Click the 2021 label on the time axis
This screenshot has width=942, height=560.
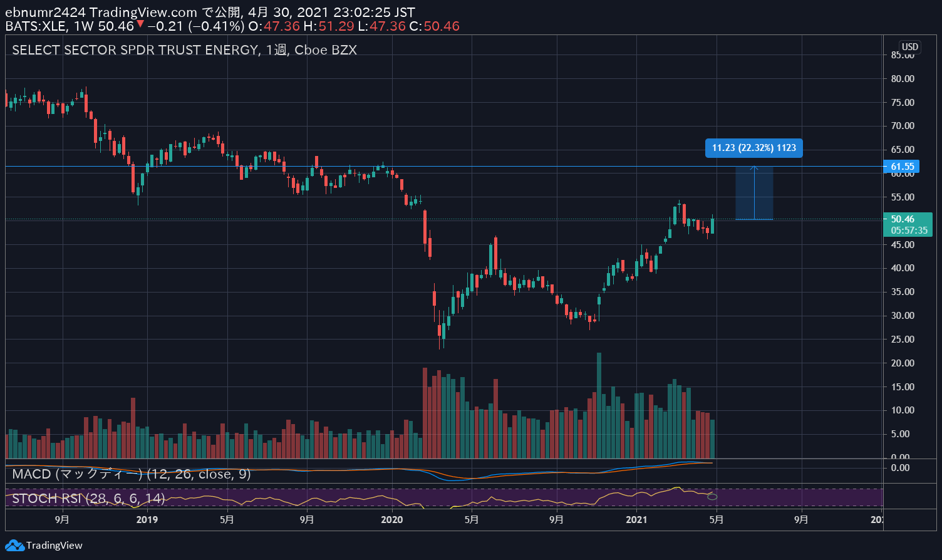click(x=637, y=520)
